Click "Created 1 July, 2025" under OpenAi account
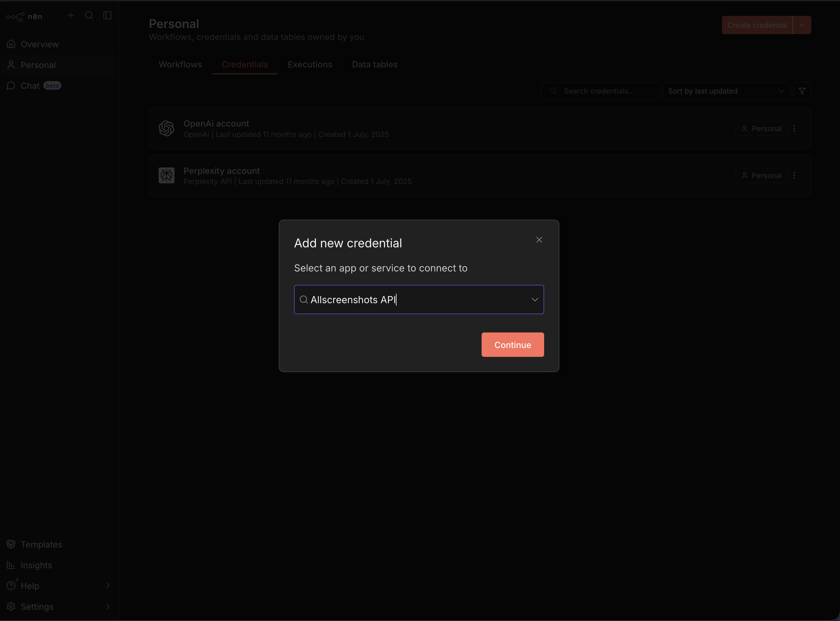Viewport: 840px width, 621px height. click(353, 135)
